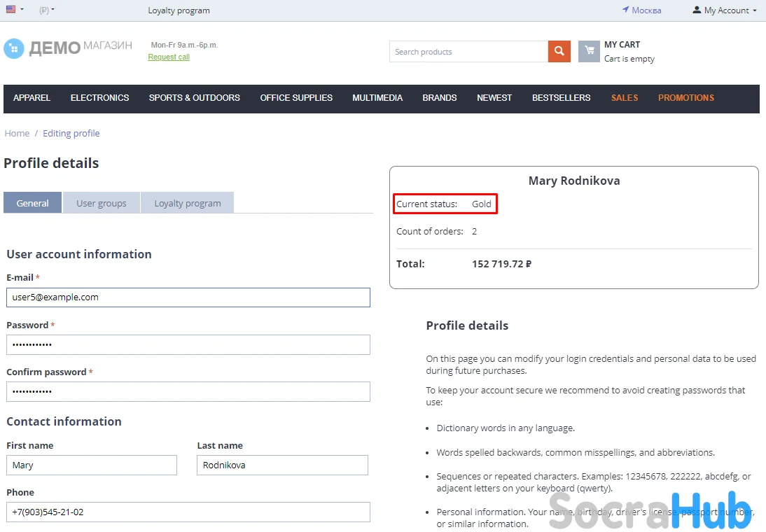
Task: Click the Москва location link
Action: coord(641,10)
